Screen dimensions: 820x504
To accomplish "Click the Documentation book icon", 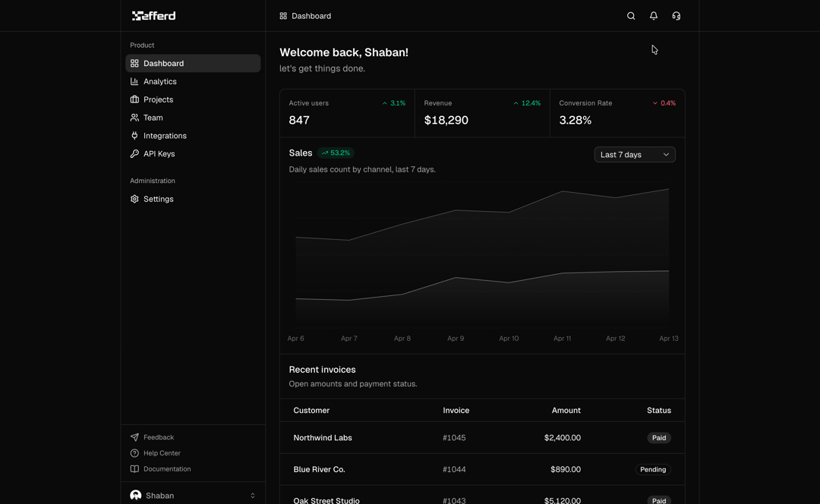I will coord(134,469).
